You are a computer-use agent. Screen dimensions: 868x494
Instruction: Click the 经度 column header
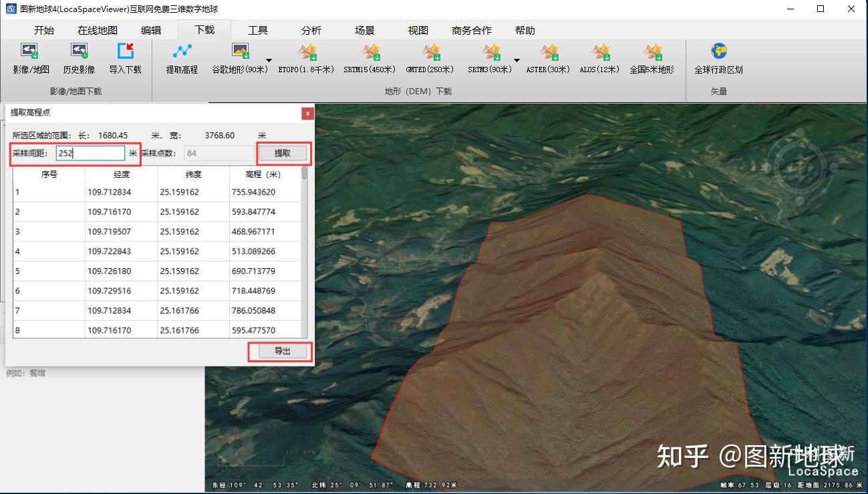pos(122,174)
